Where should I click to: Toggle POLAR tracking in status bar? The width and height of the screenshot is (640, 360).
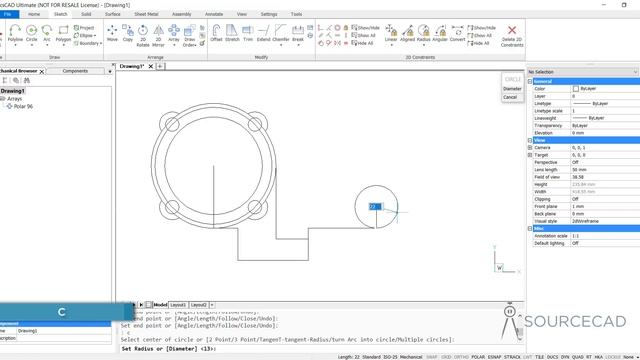478,357
